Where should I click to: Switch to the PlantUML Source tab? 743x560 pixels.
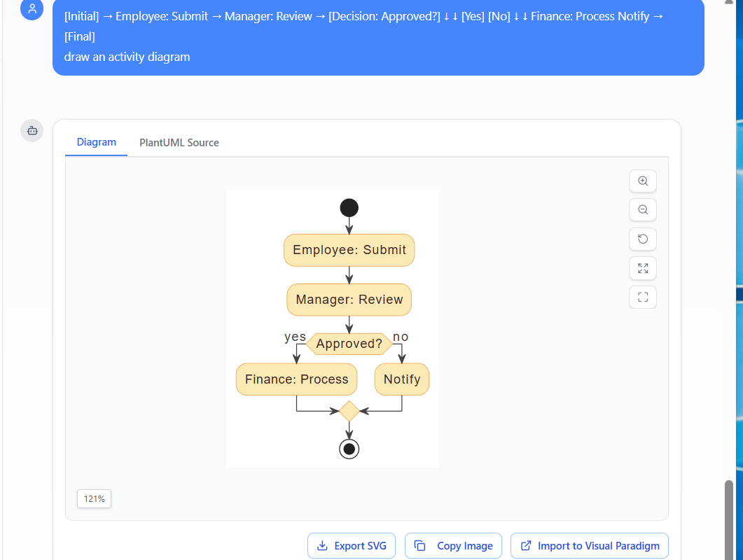click(x=179, y=142)
